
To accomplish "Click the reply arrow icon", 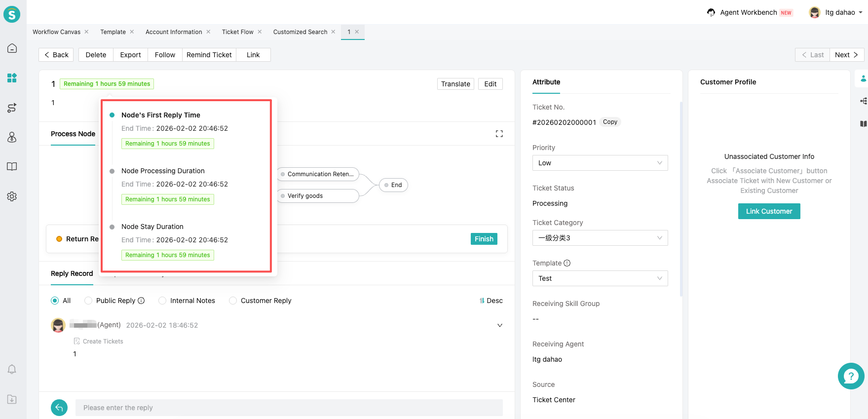I will pyautogui.click(x=59, y=408).
